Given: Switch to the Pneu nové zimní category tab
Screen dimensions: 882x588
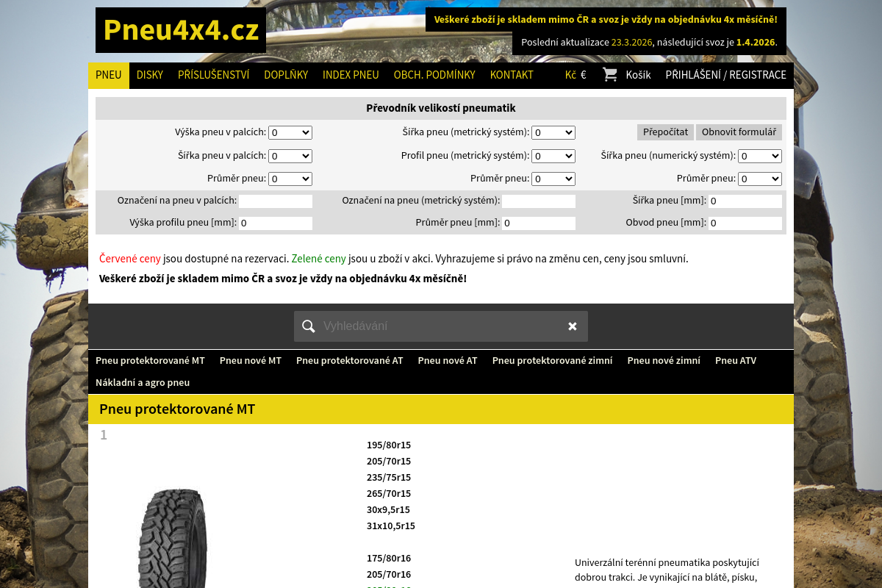Looking at the screenshot, I should 664,361.
